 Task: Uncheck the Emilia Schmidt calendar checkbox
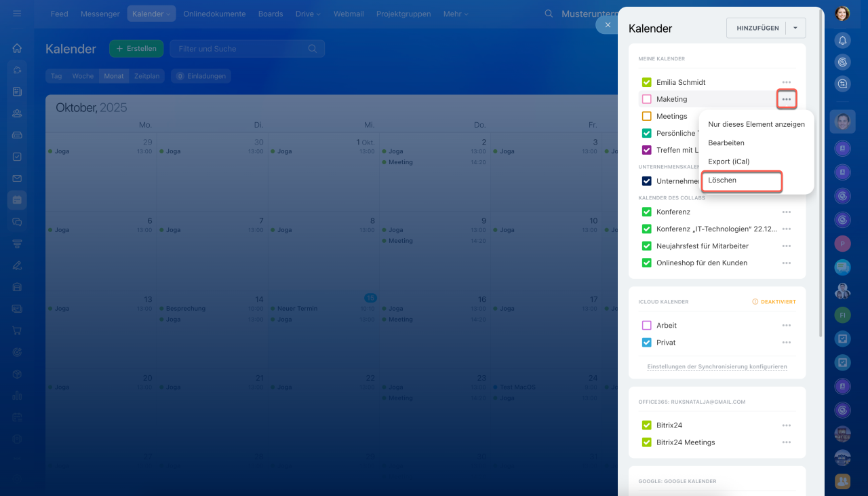point(646,82)
